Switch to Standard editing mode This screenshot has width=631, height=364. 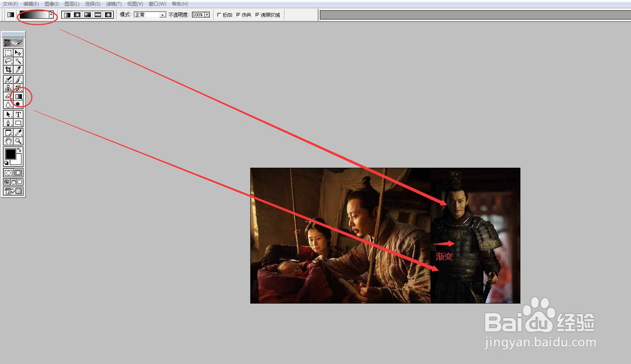click(x=8, y=173)
